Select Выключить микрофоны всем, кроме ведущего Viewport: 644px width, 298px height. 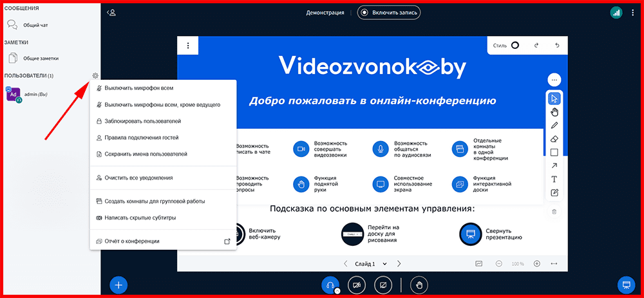coord(163,105)
